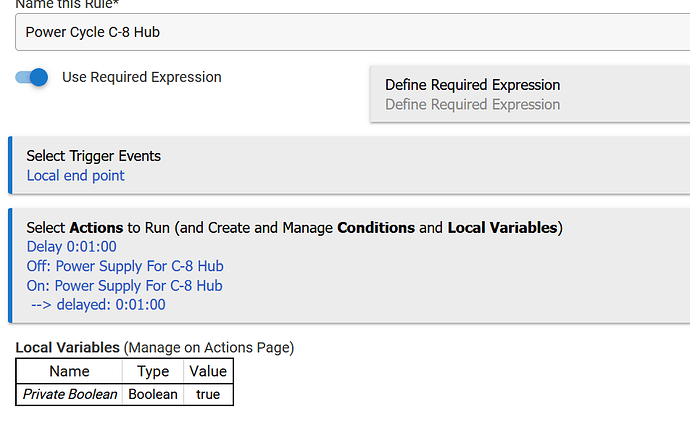The height and width of the screenshot is (424, 690).
Task: Click the 'Delay 0:01:00' action
Action: 72,247
